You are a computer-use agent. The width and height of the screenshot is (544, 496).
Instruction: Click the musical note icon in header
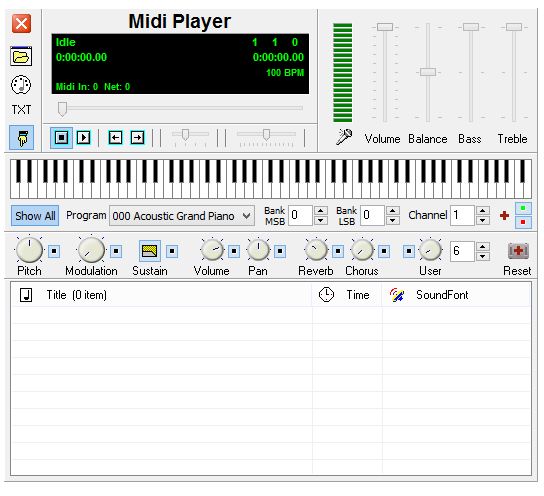26,295
